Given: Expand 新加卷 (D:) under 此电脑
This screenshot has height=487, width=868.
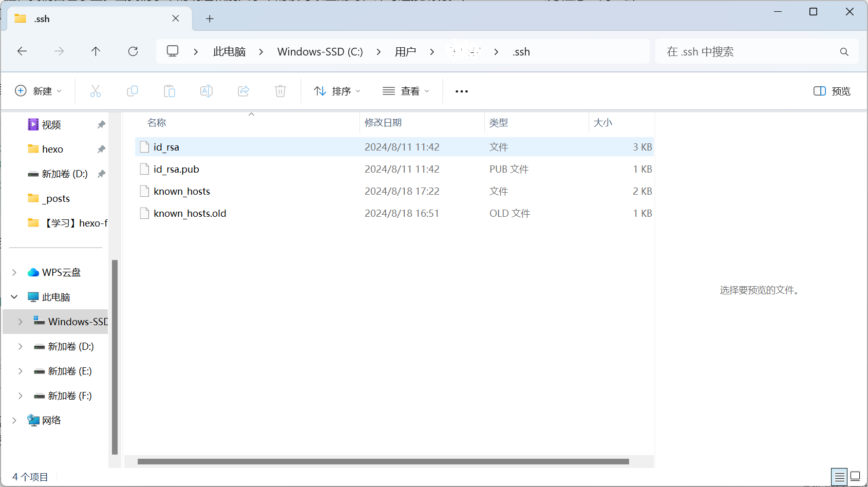Looking at the screenshot, I should pos(21,346).
